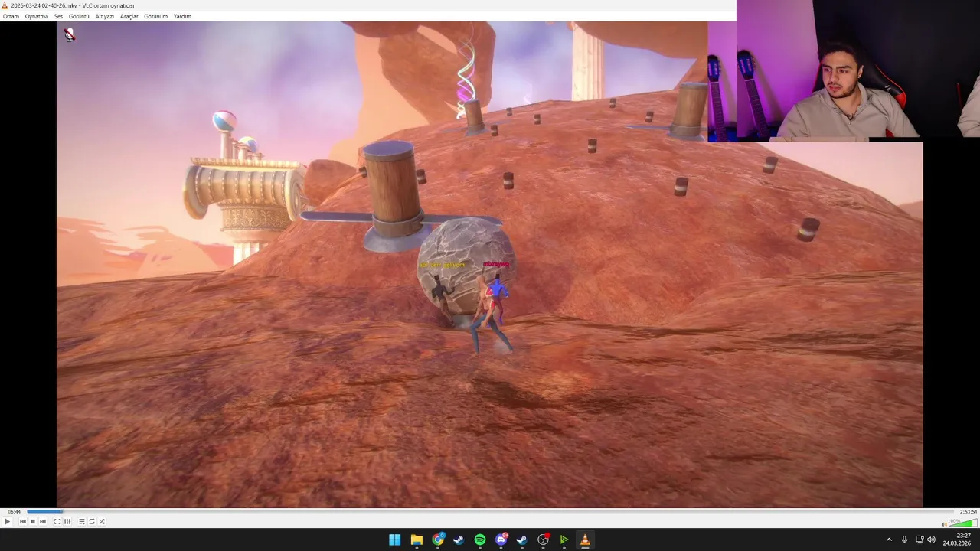
Task: Open the first Steam taskbar icon
Action: point(459,540)
